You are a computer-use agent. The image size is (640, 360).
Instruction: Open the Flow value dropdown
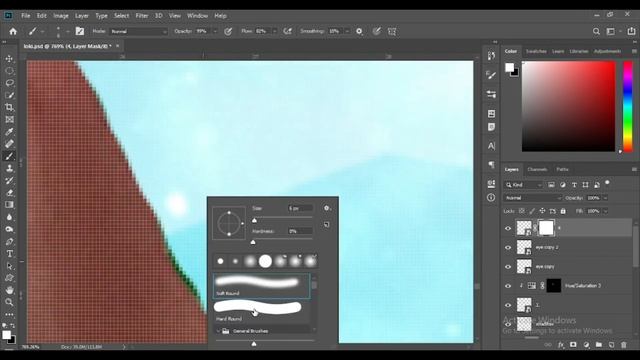pyautogui.click(x=274, y=31)
